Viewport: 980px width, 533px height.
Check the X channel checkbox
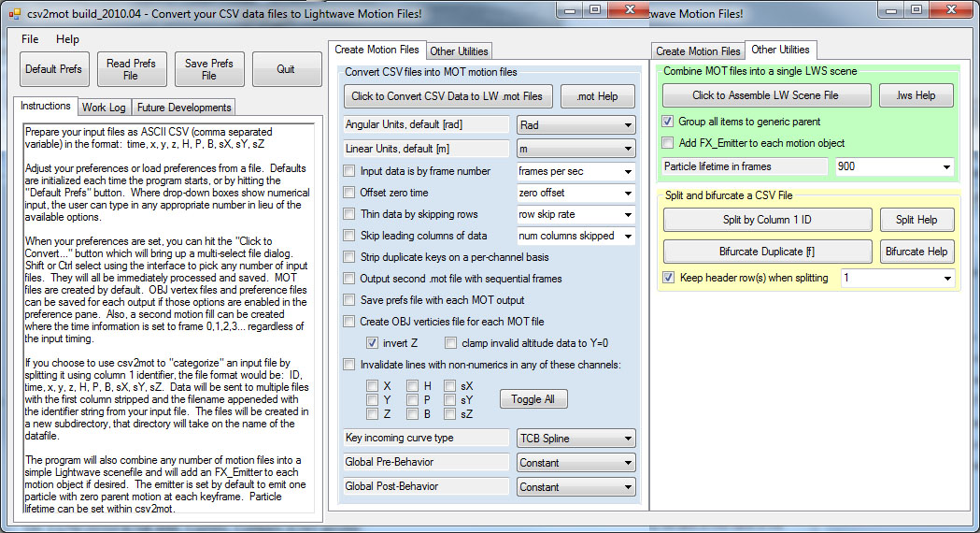pos(373,386)
